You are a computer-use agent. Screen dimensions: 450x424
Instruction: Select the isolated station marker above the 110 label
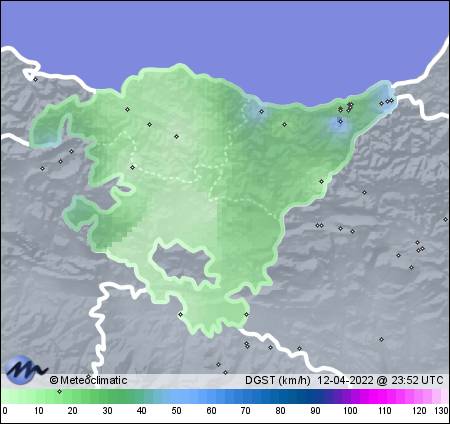[x=381, y=339]
